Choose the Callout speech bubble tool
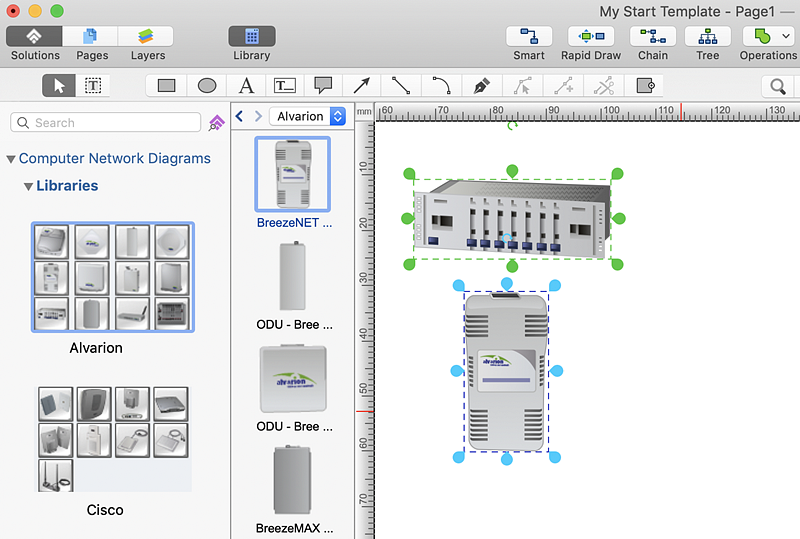 (x=323, y=86)
